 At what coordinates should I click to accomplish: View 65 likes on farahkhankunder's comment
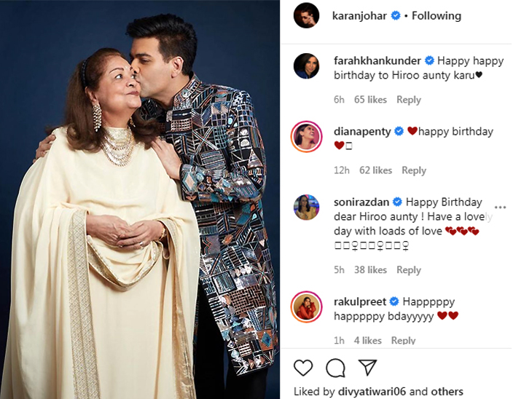[x=370, y=100]
